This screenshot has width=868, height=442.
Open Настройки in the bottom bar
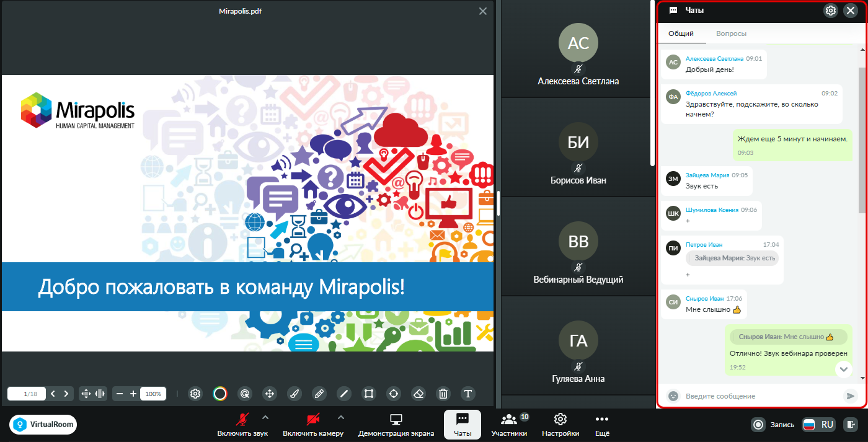560,425
